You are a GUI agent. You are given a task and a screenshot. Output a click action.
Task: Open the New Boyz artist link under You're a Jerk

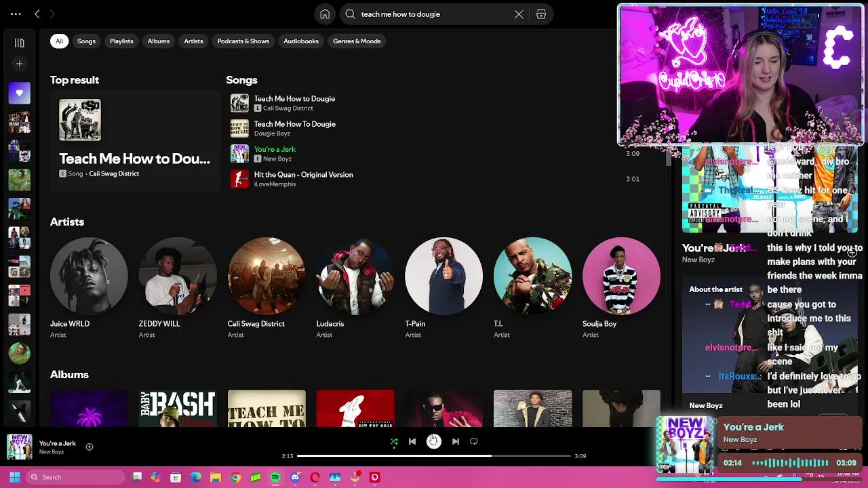point(277,159)
